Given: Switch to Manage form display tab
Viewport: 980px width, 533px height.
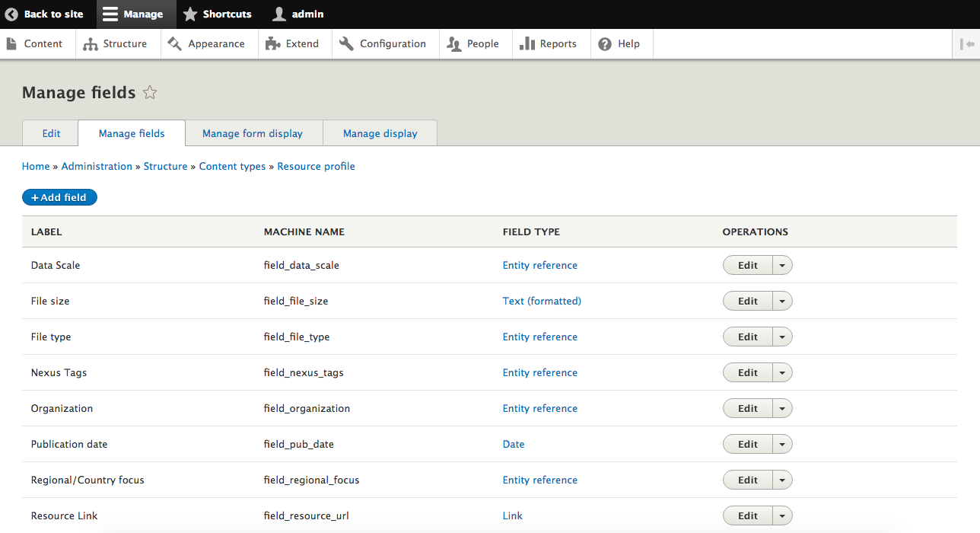Looking at the screenshot, I should 253,133.
